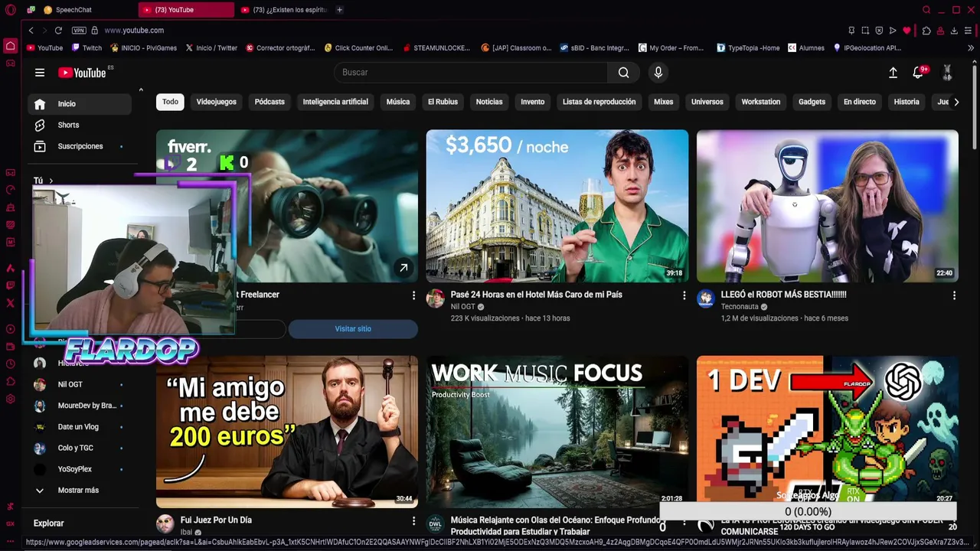Open YouTube notifications bell

click(918, 73)
